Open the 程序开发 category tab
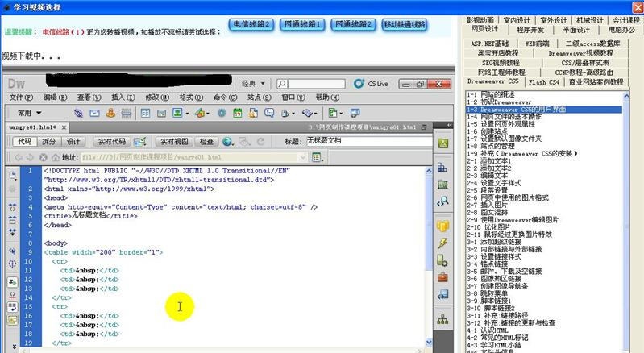 [530, 30]
